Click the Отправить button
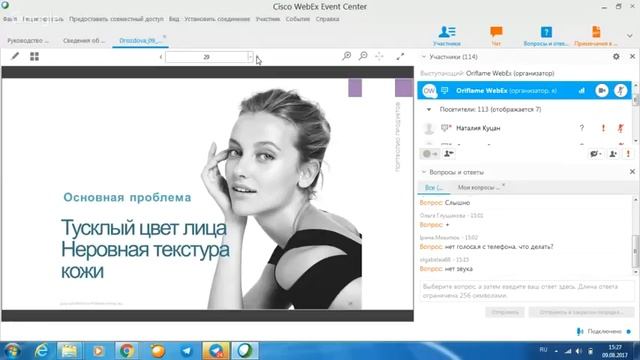 tap(505, 312)
